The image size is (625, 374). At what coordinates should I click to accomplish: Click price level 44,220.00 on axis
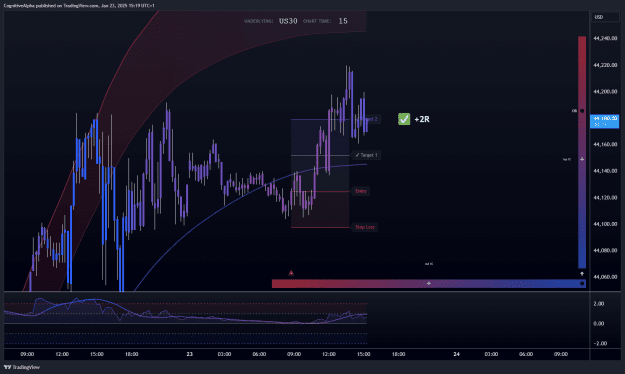click(605, 65)
